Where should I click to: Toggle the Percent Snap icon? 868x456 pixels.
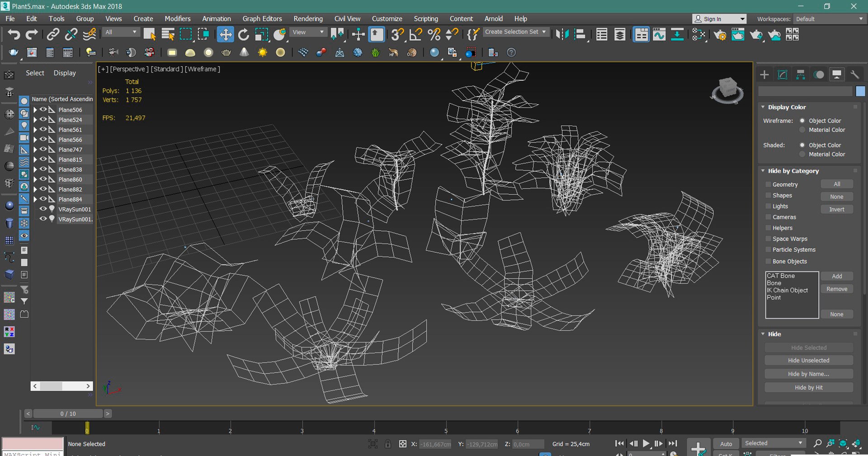(x=434, y=34)
